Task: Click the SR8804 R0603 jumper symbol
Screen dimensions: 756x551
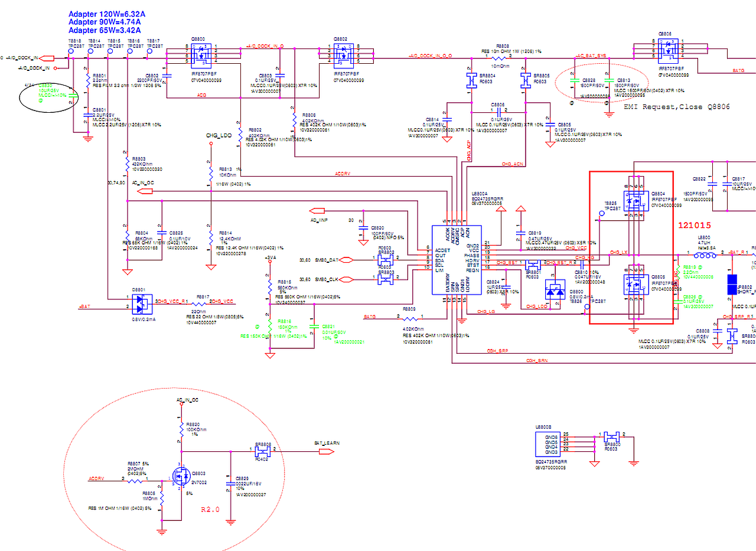Action: 471,81
